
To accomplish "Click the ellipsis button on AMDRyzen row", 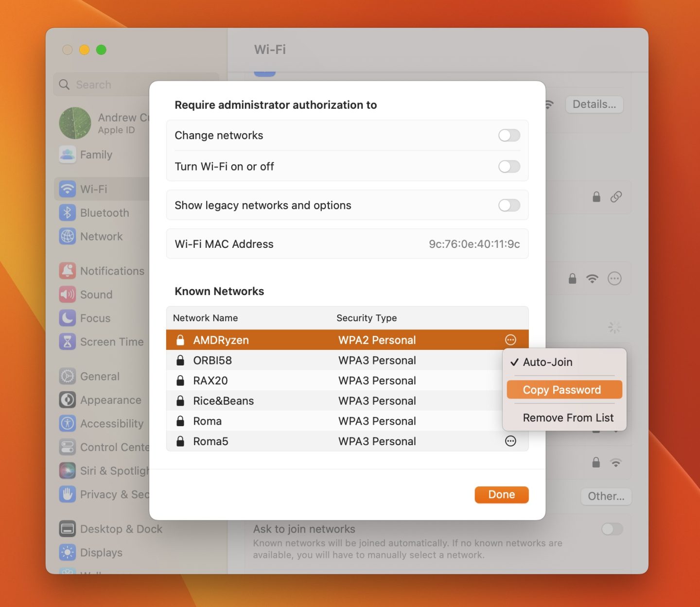I will [x=510, y=340].
